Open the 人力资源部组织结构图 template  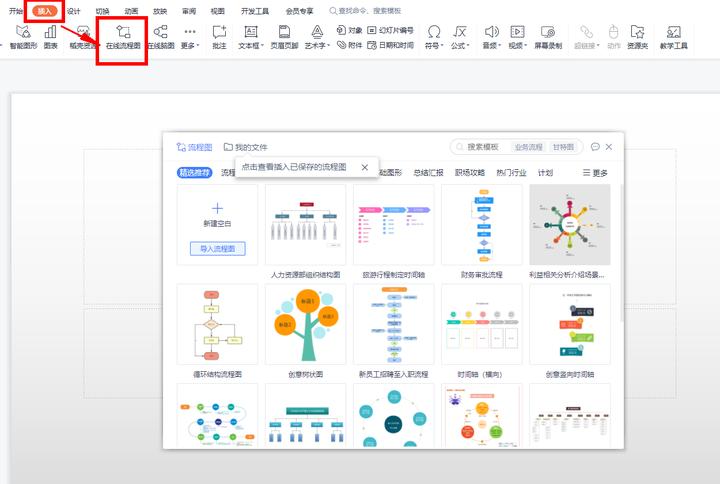305,225
